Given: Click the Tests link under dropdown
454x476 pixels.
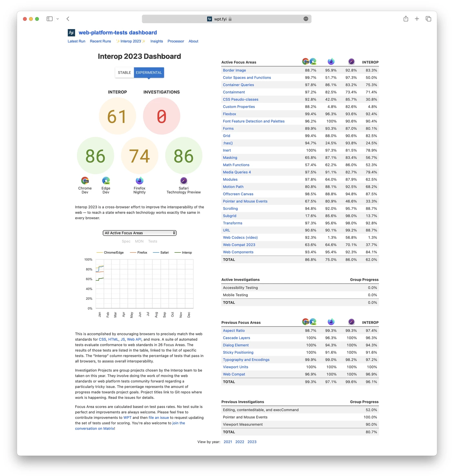Looking at the screenshot, I should pos(153,241).
